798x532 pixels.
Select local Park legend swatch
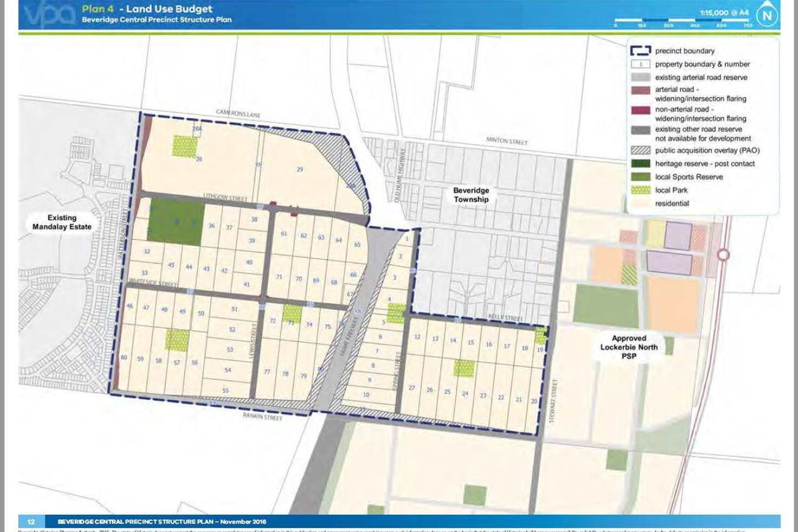tap(640, 190)
